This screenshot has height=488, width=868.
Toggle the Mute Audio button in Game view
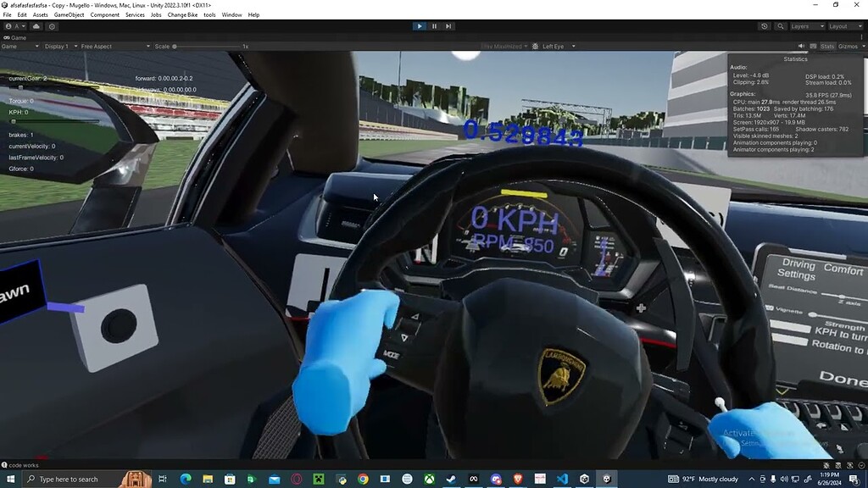(801, 46)
